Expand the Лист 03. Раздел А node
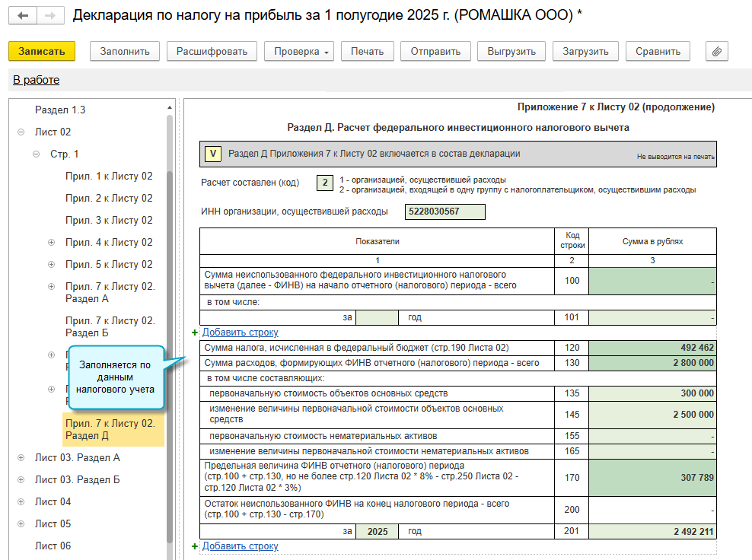Screen dimensions: 752x560 click(x=21, y=458)
